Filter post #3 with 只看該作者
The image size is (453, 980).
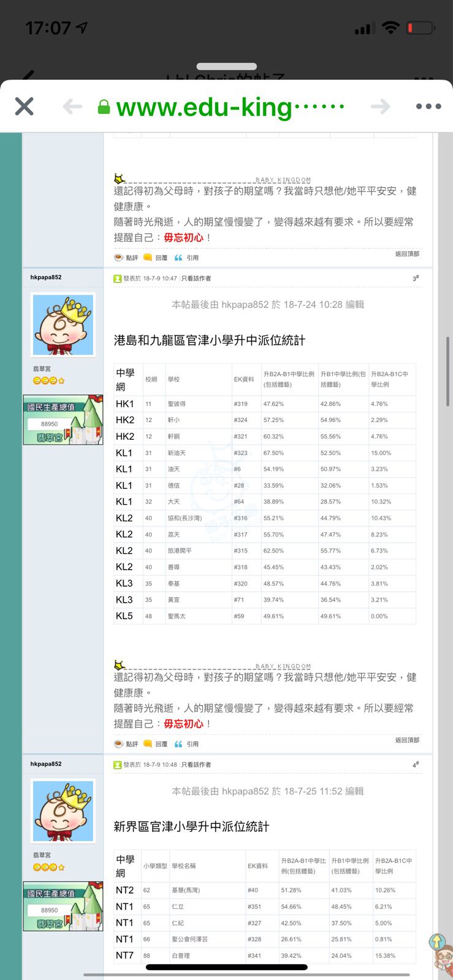tap(196, 278)
